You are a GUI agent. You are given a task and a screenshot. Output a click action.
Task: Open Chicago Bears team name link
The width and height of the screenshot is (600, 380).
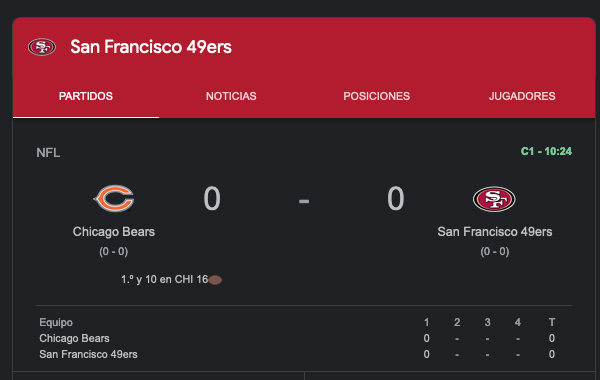click(114, 232)
